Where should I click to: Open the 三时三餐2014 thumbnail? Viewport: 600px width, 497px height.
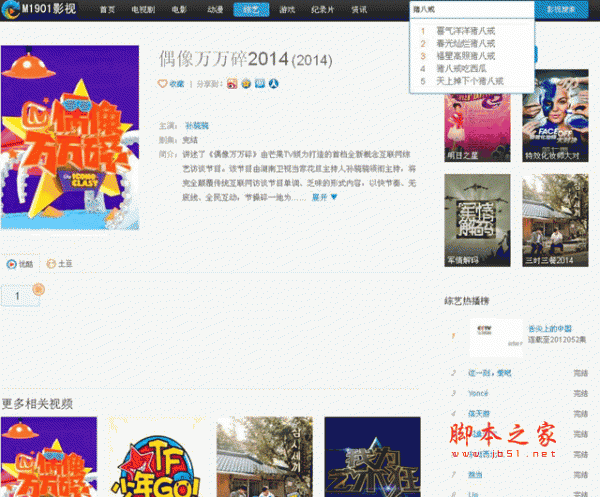(x=555, y=220)
